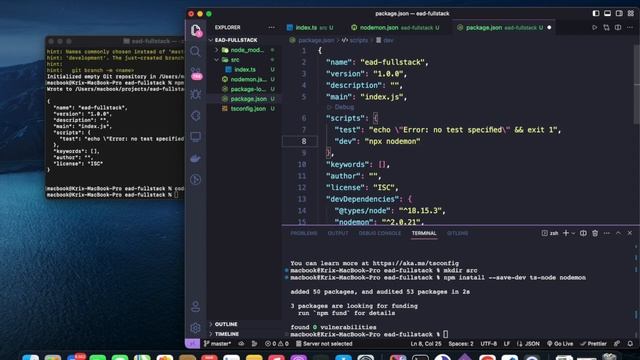This screenshot has height=360, width=640.
Task: Open the DEBUG CONSOLE panel tab
Action: (380, 233)
